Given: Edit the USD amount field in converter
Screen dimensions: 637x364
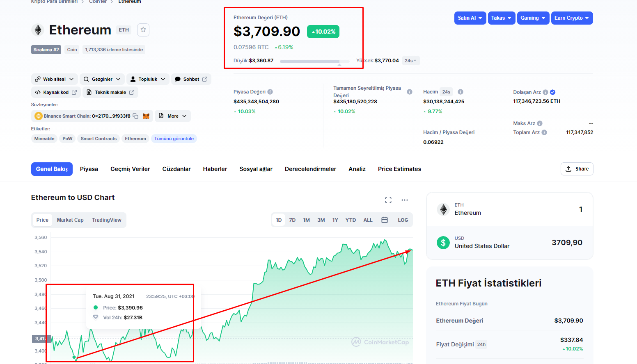Looking at the screenshot, I should point(567,243).
